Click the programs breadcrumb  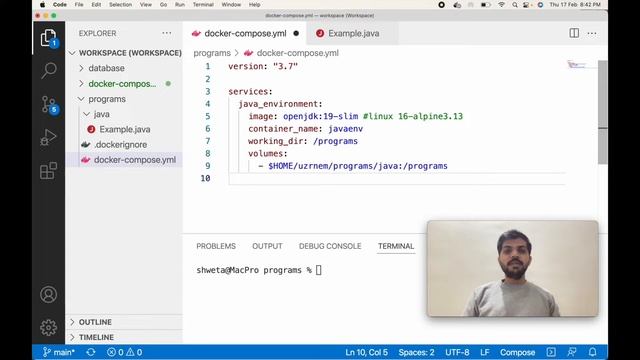212,53
